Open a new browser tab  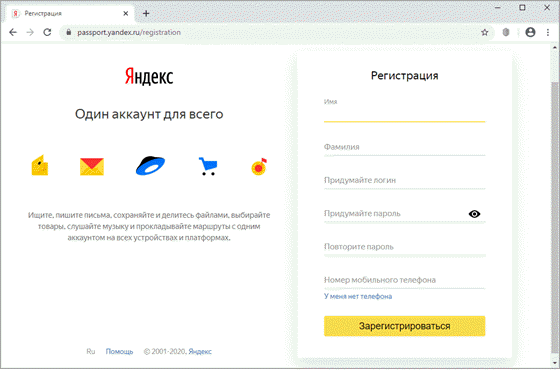[x=146, y=14]
